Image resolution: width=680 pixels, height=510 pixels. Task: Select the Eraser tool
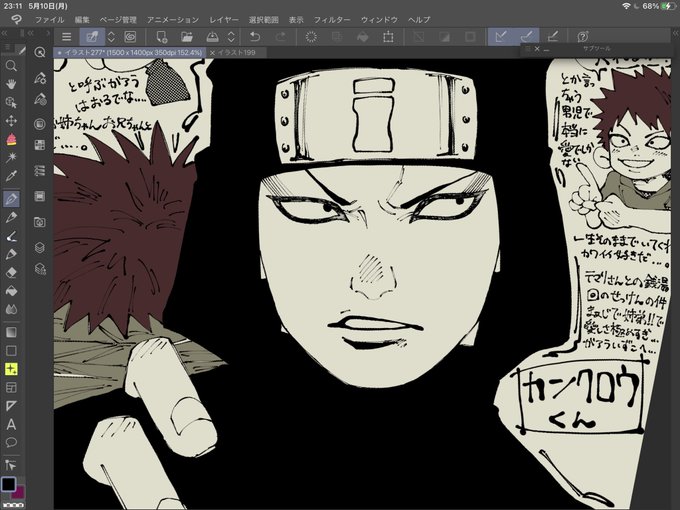pyautogui.click(x=11, y=272)
